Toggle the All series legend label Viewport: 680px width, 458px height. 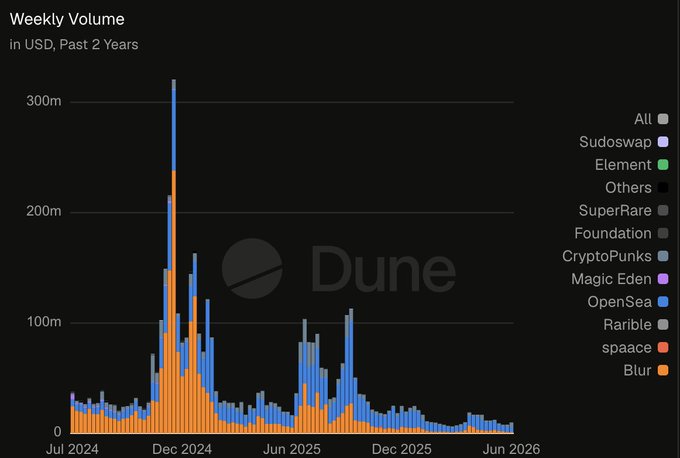point(643,119)
